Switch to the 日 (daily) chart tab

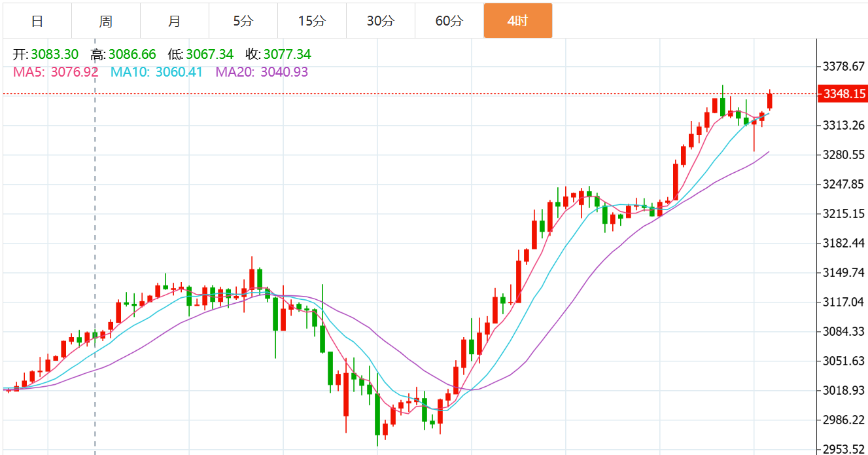tap(37, 21)
